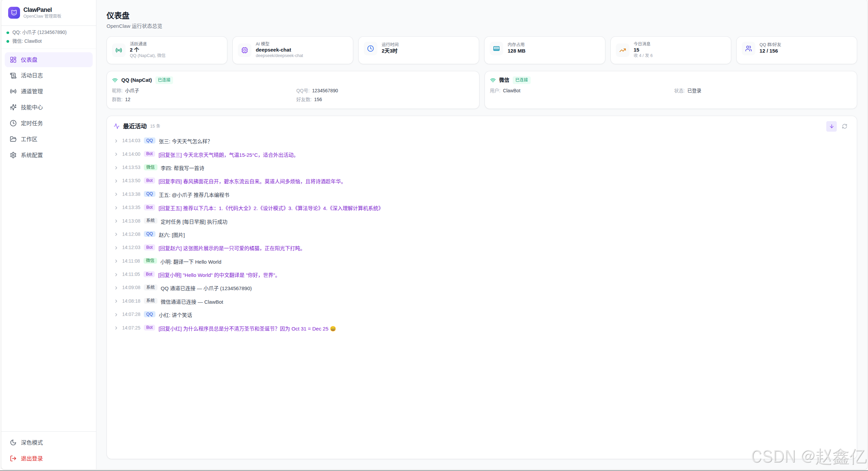Open the 定时任务 sidebar item
This screenshot has height=471, width=868.
(32, 123)
